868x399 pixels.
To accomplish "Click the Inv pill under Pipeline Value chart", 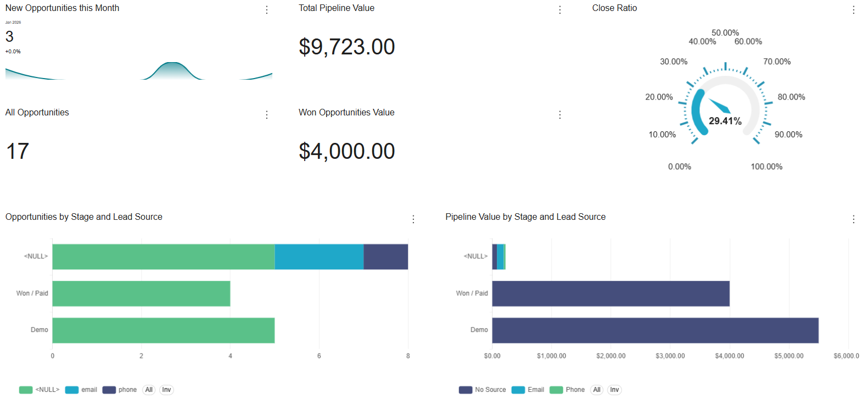I will (x=614, y=389).
